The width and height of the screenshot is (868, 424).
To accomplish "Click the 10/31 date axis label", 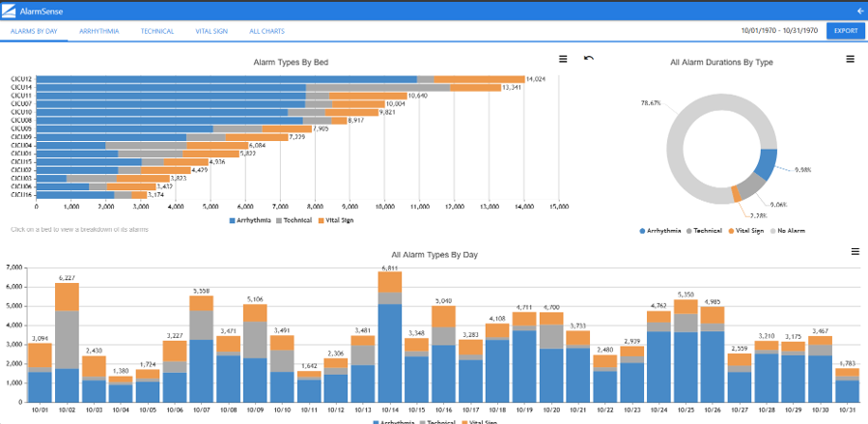I will coord(847,410).
